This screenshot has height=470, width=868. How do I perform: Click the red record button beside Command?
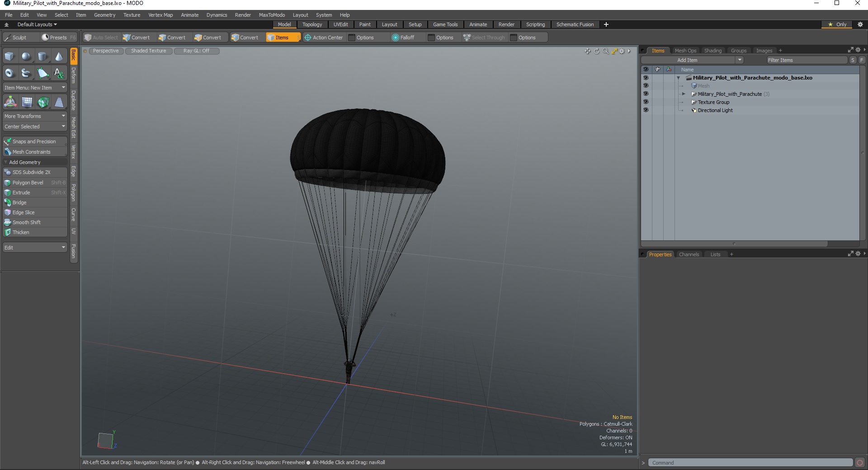[860, 462]
